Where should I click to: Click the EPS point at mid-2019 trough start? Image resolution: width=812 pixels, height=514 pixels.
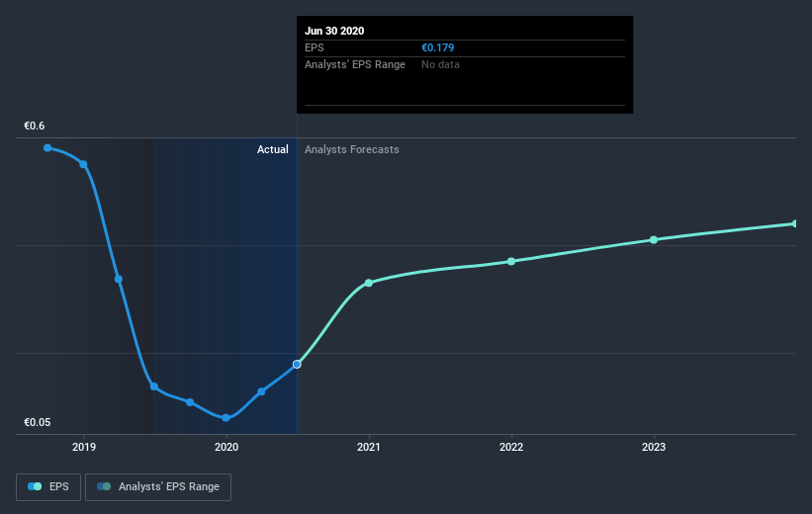154,386
